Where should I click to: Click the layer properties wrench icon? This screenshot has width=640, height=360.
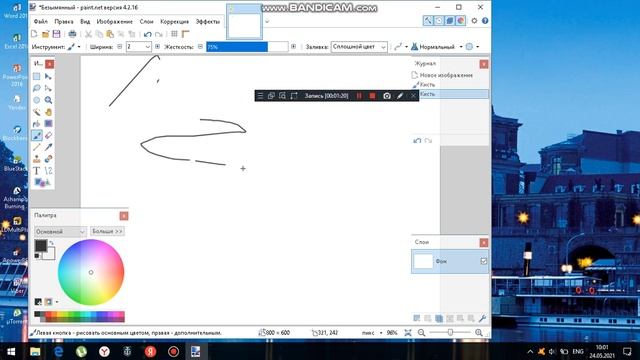482,318
